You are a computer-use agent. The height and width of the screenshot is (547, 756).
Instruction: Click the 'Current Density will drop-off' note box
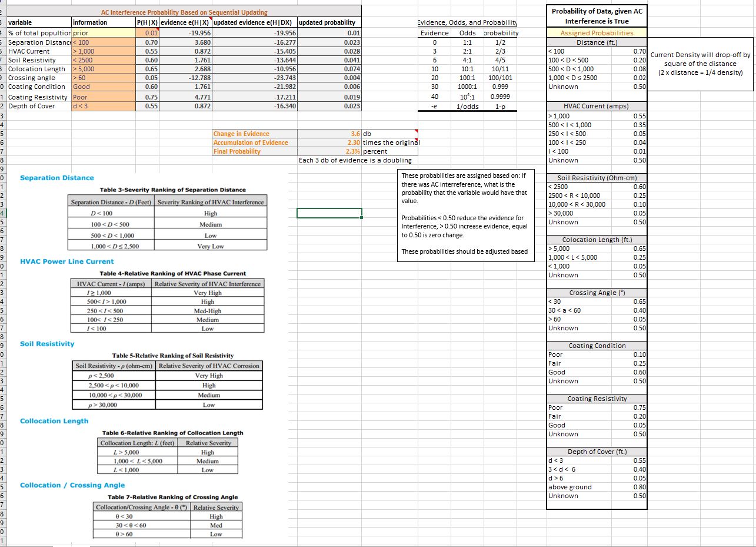click(700, 64)
